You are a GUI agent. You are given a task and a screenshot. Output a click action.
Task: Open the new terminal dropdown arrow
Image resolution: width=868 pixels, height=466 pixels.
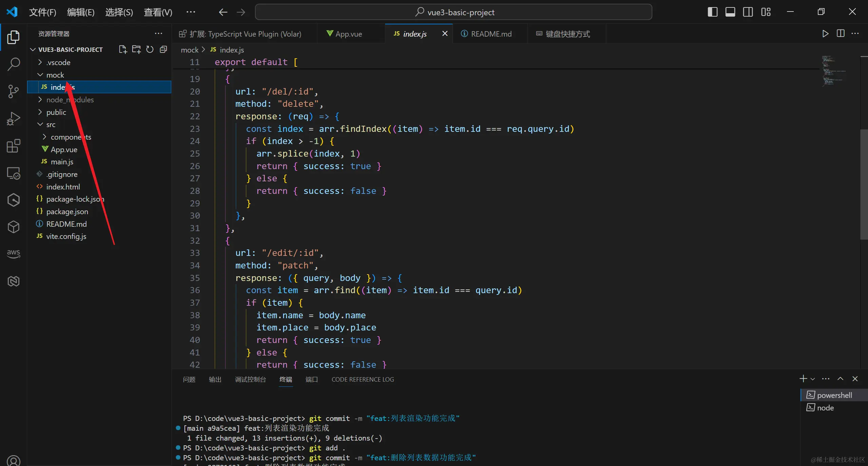point(813,379)
